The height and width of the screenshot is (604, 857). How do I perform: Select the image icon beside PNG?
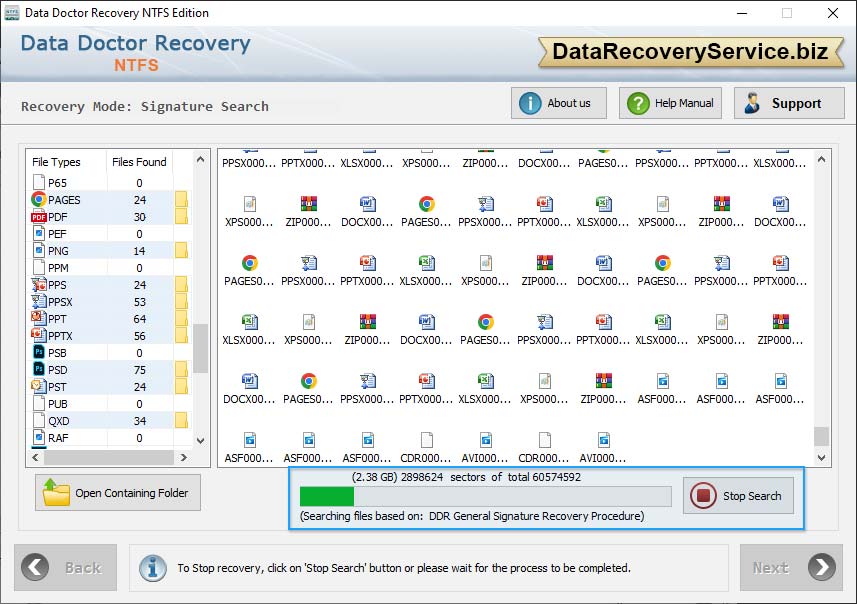pos(39,250)
